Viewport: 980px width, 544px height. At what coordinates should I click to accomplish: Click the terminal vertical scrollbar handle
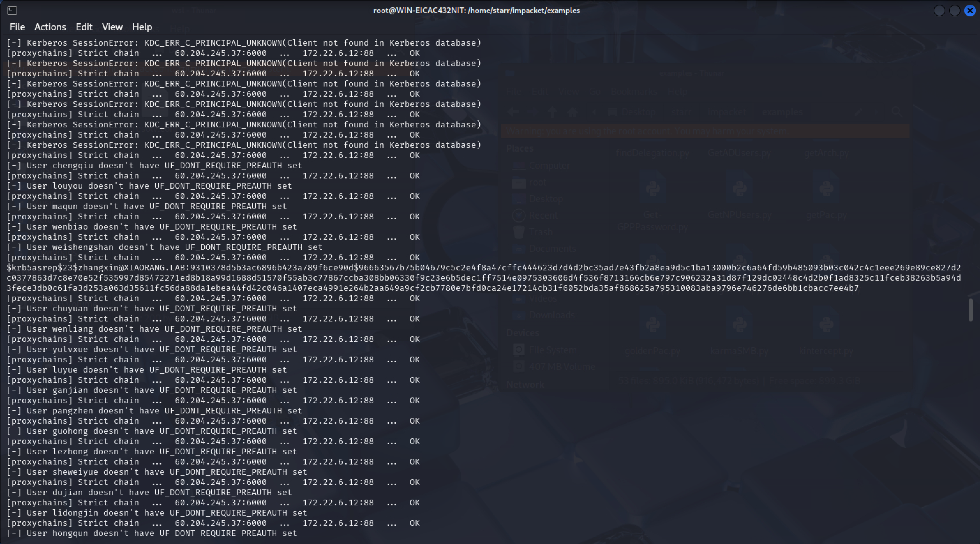970,310
